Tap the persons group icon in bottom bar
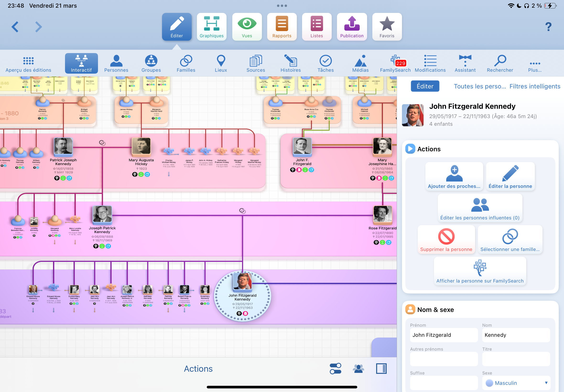 tap(358, 369)
